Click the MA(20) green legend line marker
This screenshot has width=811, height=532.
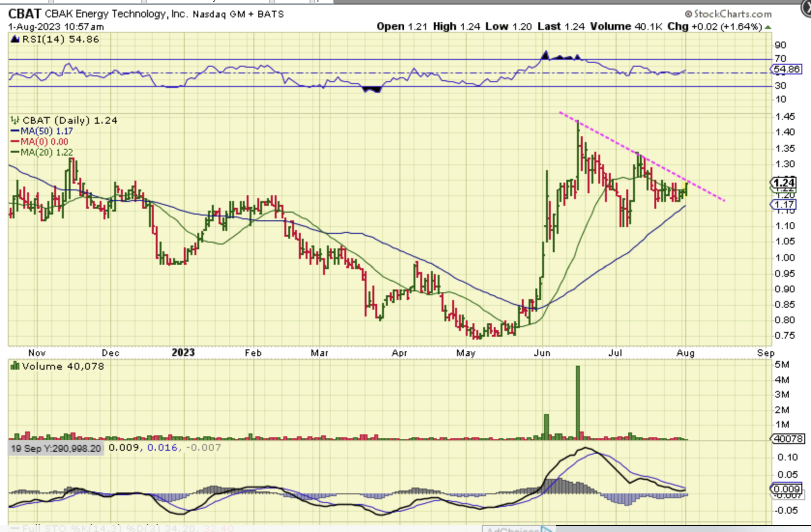pyautogui.click(x=15, y=153)
